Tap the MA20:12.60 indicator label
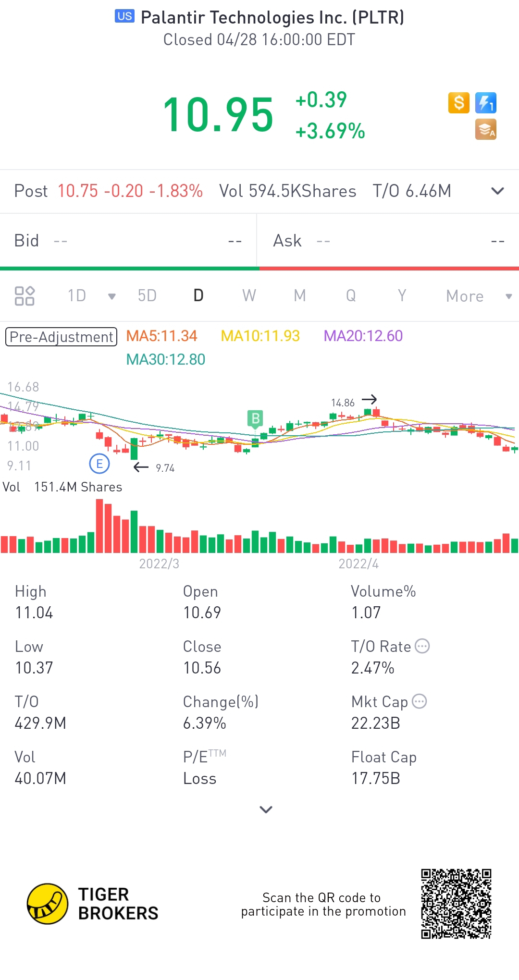The image size is (519, 980). click(363, 336)
